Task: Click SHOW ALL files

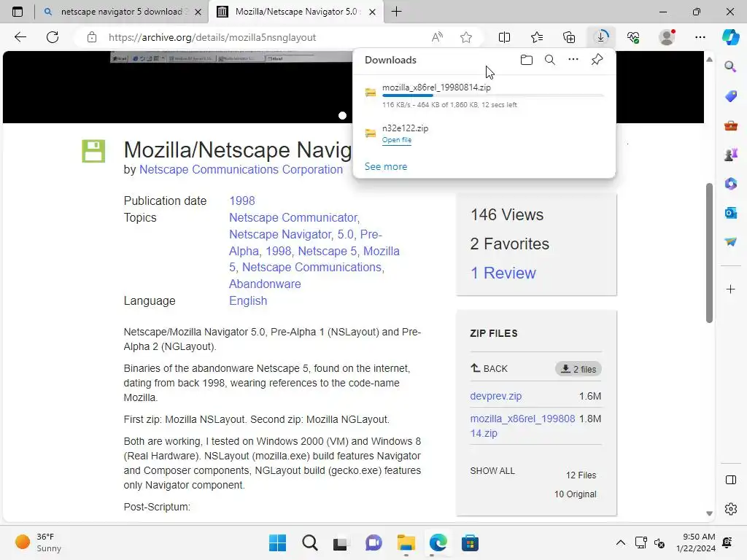Action: [492, 470]
